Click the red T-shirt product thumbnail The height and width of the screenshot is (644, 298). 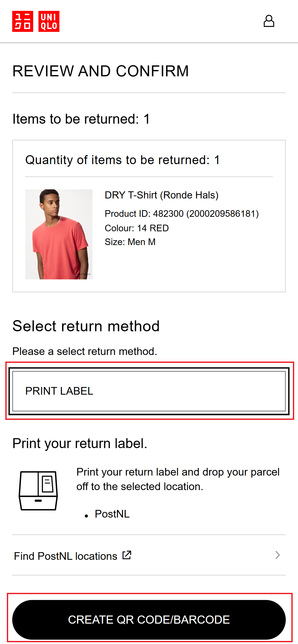[59, 234]
